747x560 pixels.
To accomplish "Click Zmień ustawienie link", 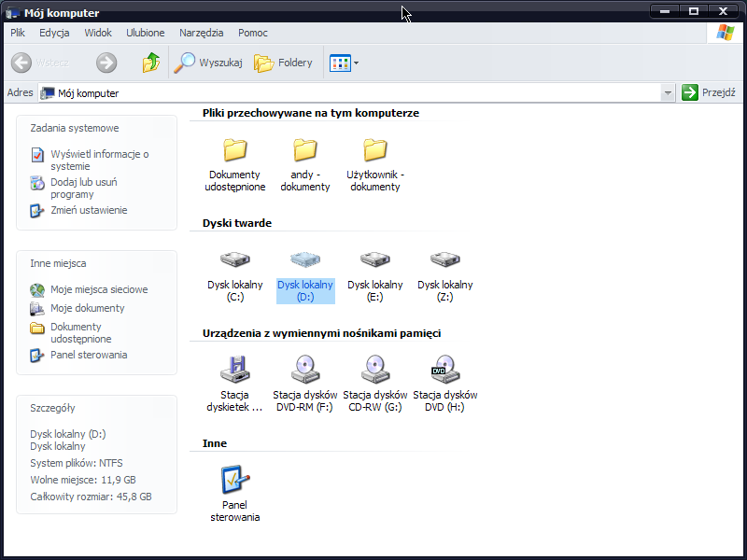I will [x=89, y=210].
